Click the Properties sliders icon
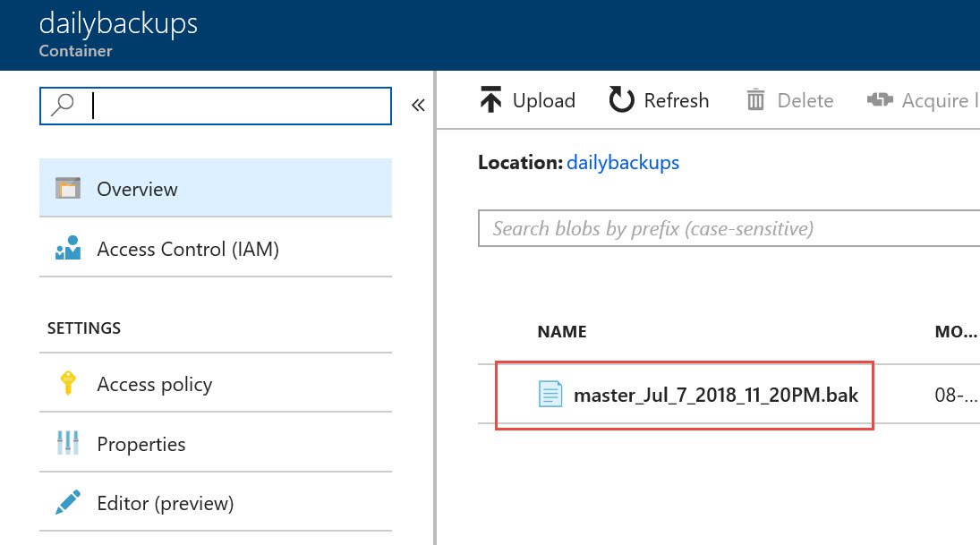The width and height of the screenshot is (980, 545). click(x=67, y=442)
